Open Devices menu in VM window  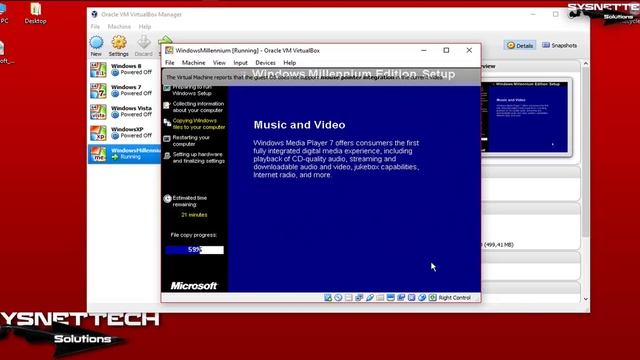pyautogui.click(x=265, y=63)
